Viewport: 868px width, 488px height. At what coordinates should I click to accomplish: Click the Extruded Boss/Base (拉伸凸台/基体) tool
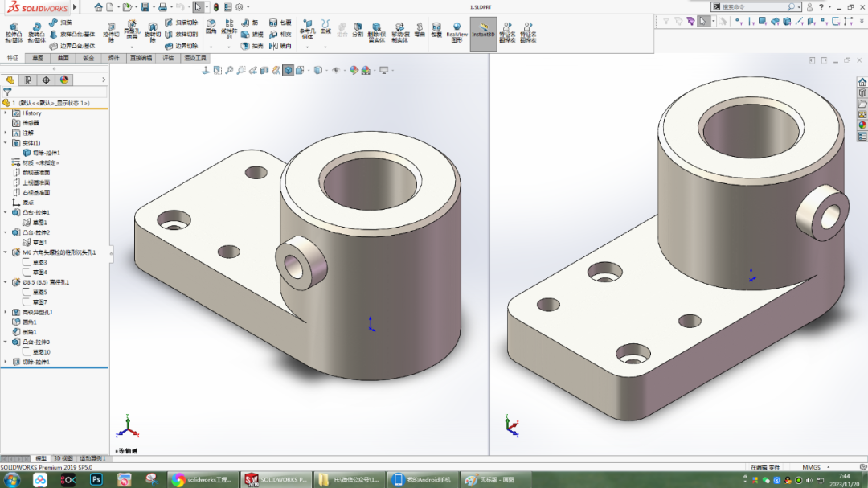pos(14,33)
